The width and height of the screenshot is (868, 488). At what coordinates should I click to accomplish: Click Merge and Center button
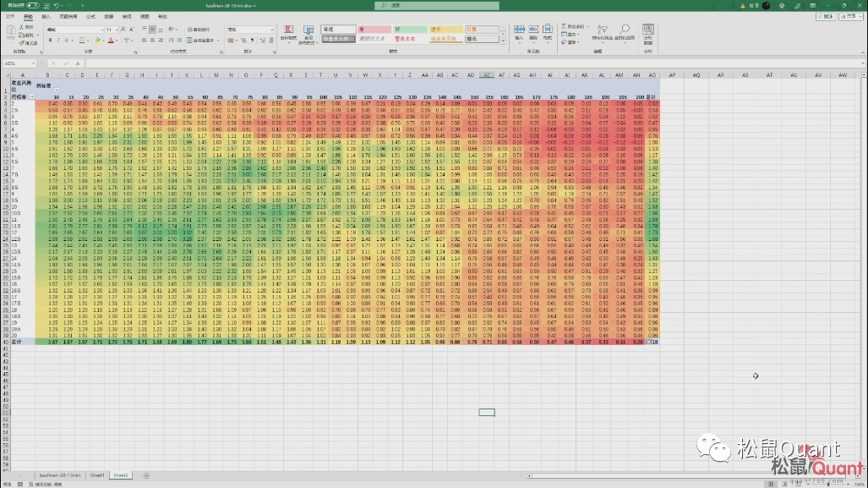(x=199, y=41)
